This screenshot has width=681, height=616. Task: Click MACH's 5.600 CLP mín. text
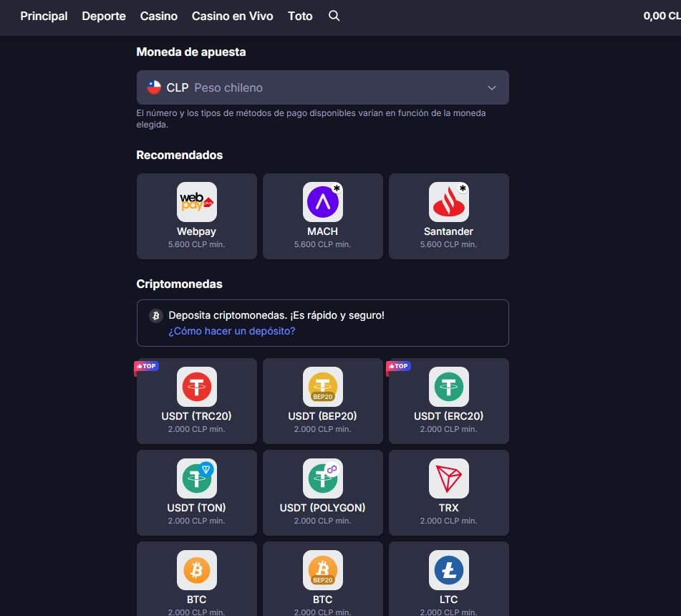click(322, 244)
